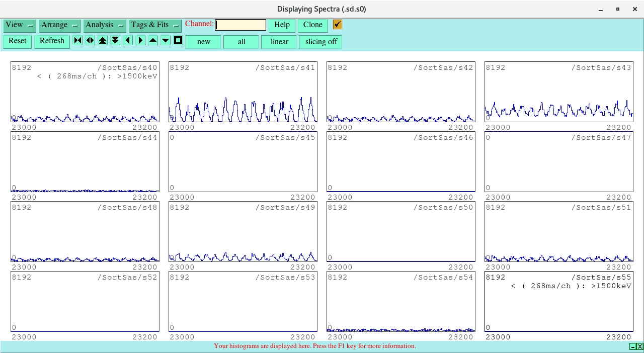Viewport: 644px width, 353px height.
Task: Toggle the 'slicing off' button
Action: click(320, 42)
